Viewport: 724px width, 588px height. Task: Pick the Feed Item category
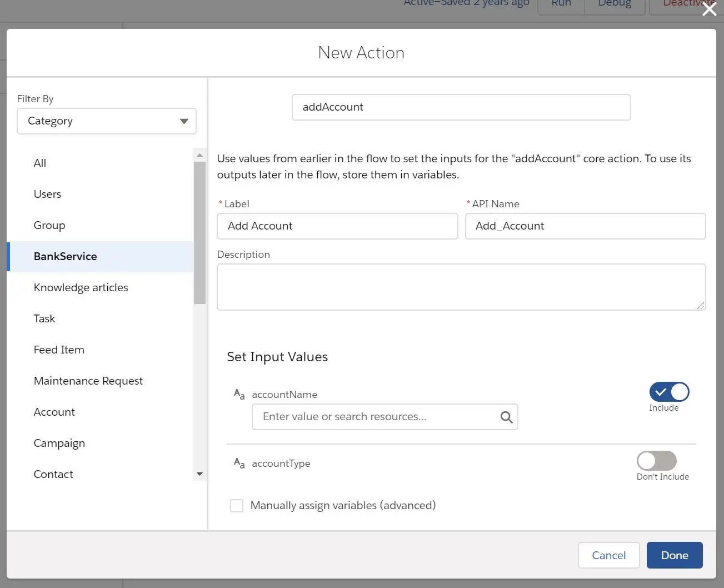click(100, 350)
